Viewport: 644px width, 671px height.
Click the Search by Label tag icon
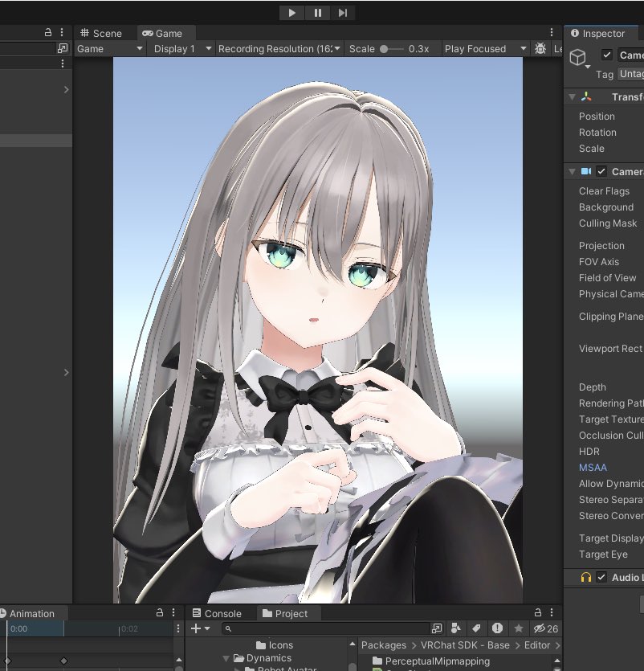(x=476, y=628)
